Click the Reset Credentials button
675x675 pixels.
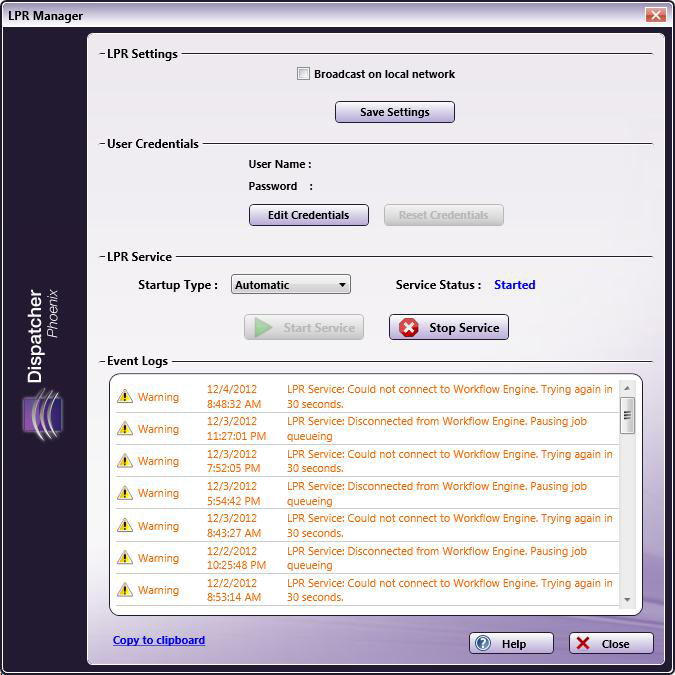point(443,215)
